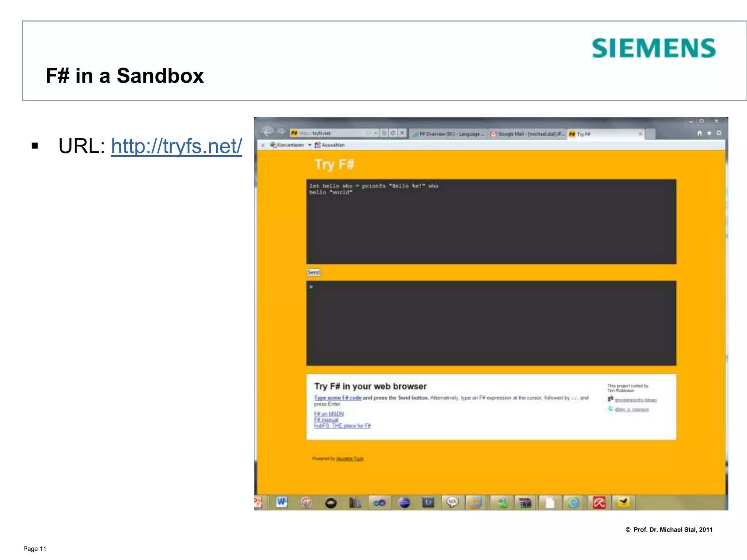Open Lightroom from the taskbar

(x=428, y=503)
